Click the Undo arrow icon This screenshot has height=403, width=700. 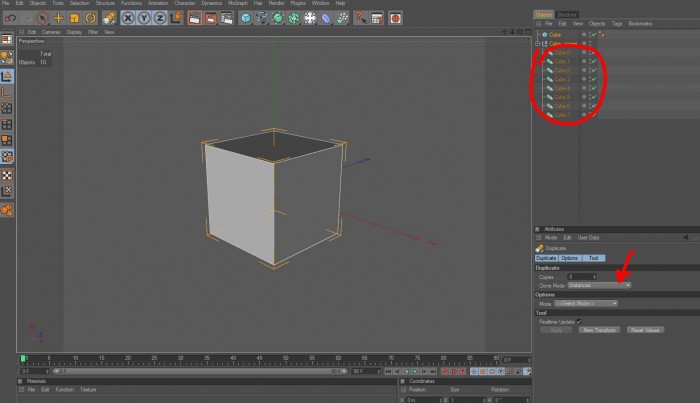10,18
